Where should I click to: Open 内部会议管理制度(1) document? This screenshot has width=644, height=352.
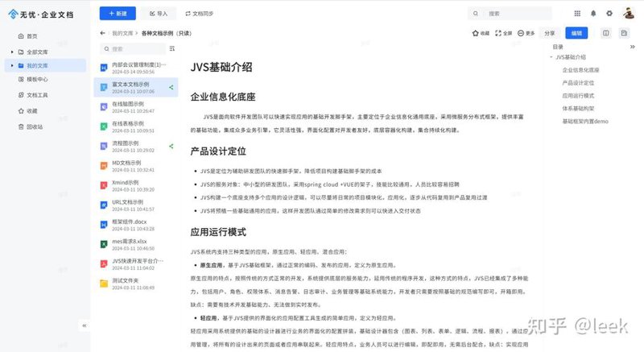pos(136,68)
